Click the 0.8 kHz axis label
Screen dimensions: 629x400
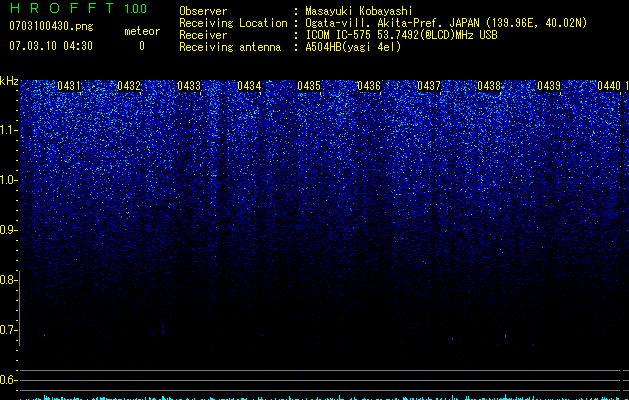[7, 280]
